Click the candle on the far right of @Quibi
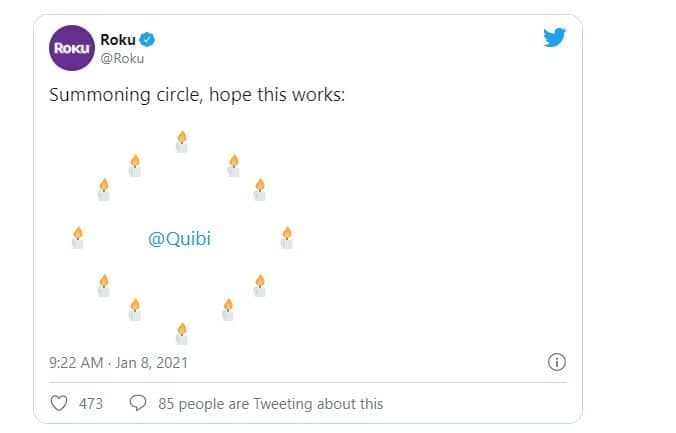Image resolution: width=676 pixels, height=433 pixels. tap(287, 238)
